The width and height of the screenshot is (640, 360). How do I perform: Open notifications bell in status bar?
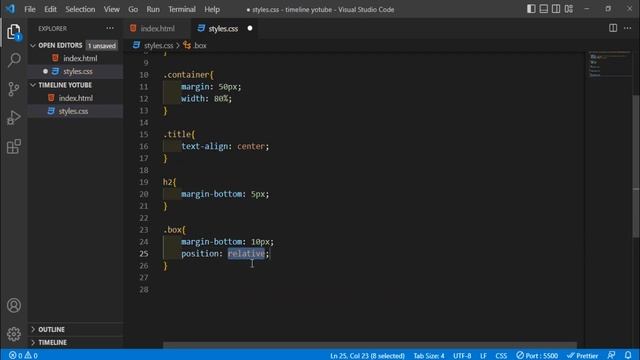point(628,355)
